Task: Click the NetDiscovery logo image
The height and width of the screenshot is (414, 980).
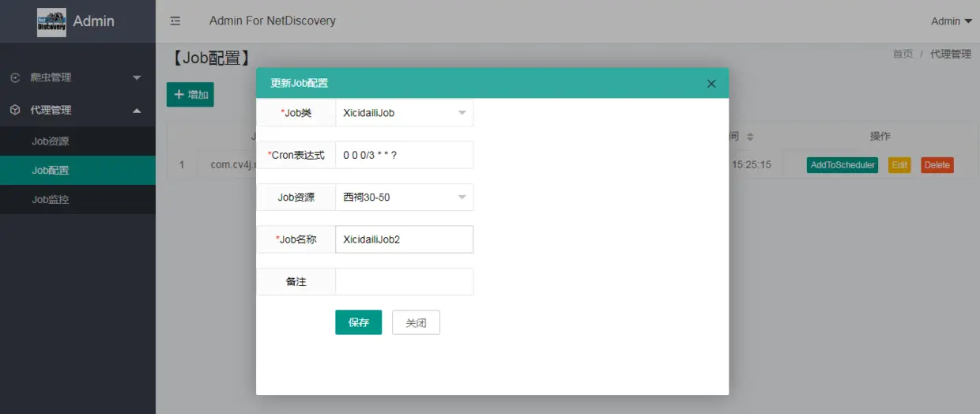Action: (x=51, y=21)
